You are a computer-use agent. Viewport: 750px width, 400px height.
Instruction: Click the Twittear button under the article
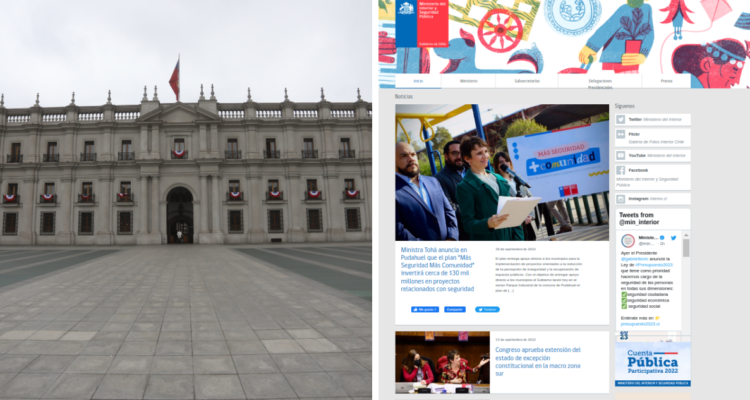(x=487, y=310)
